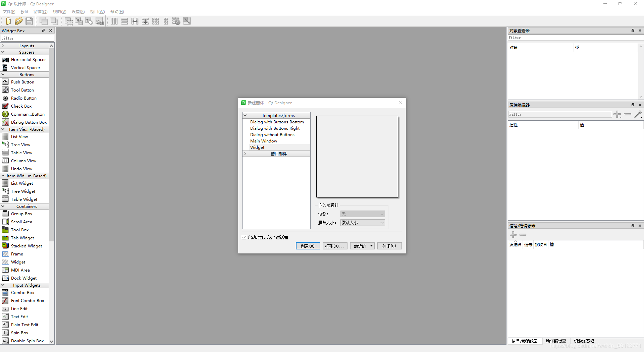Select Dialog without Buttons template
644x352 pixels.
pyautogui.click(x=272, y=134)
